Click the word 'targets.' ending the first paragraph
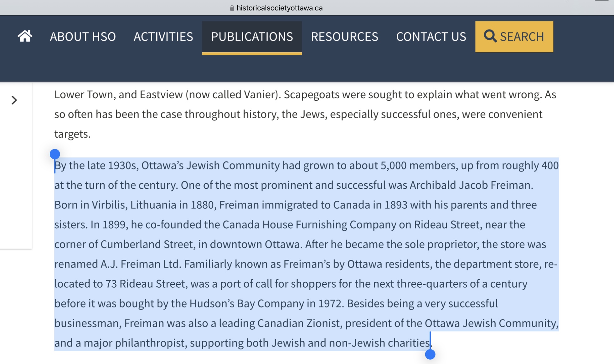The width and height of the screenshot is (614, 364). pos(72,134)
